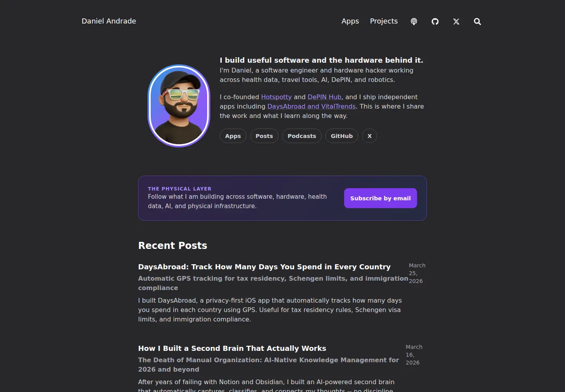Select the Apps pill button
Viewport: 565px width, 392px height.
click(233, 136)
